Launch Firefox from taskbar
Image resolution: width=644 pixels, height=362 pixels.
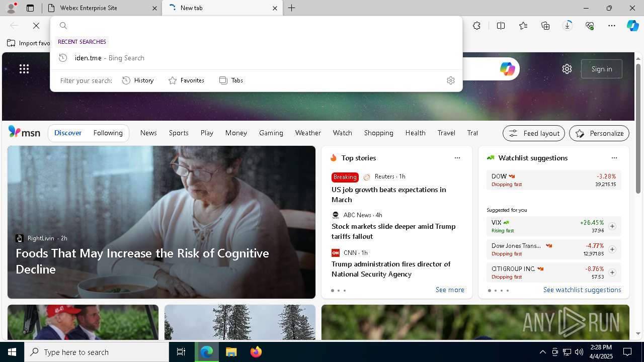256,352
